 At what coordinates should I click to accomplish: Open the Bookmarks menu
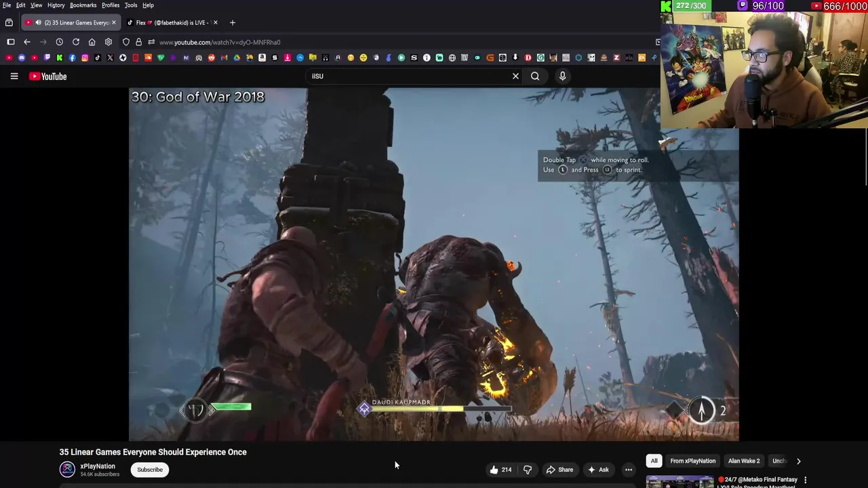83,5
